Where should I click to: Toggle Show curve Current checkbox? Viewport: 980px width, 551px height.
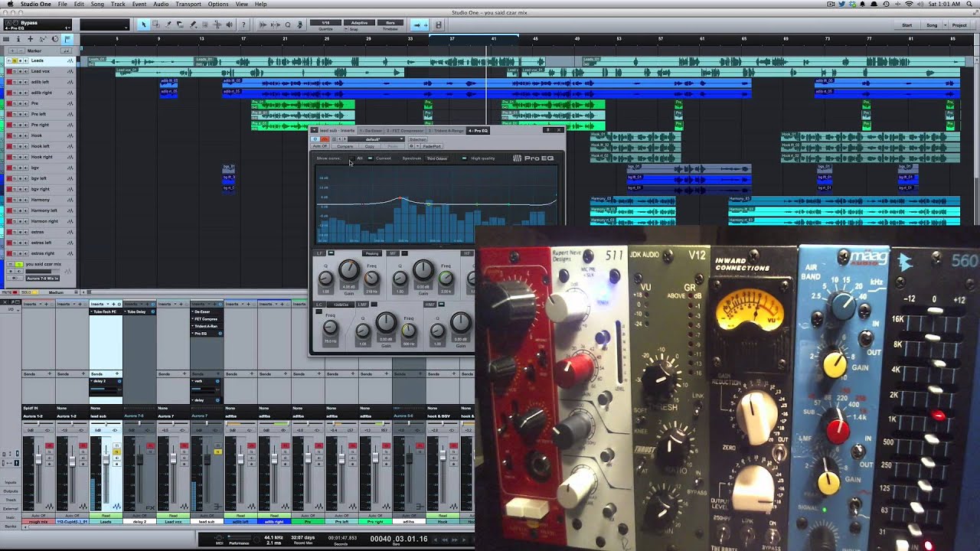(370, 158)
